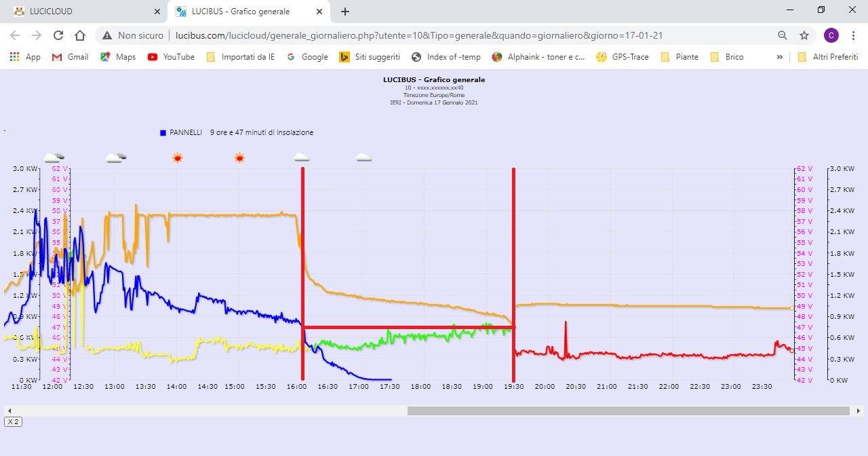This screenshot has height=456, width=868.
Task: Click the horizontal chart scrollbar thumb
Action: 628,411
